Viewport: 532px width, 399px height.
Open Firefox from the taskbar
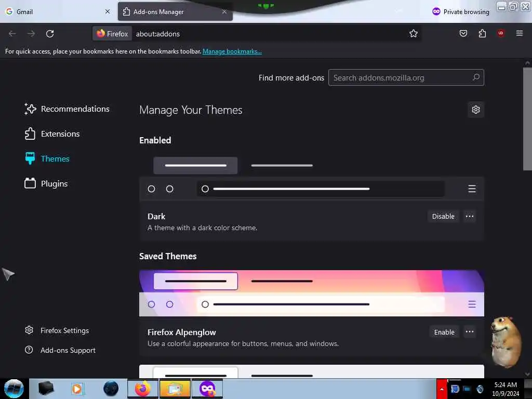coord(143,389)
